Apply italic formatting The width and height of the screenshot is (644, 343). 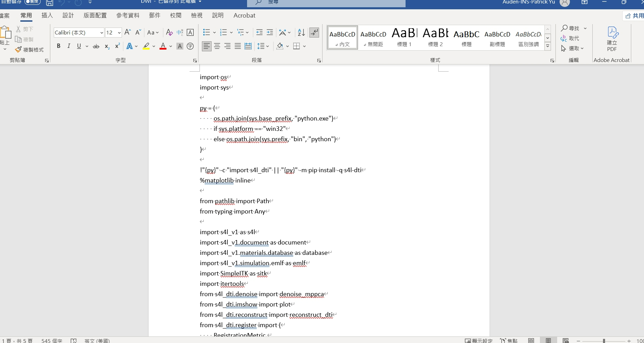pos(69,46)
